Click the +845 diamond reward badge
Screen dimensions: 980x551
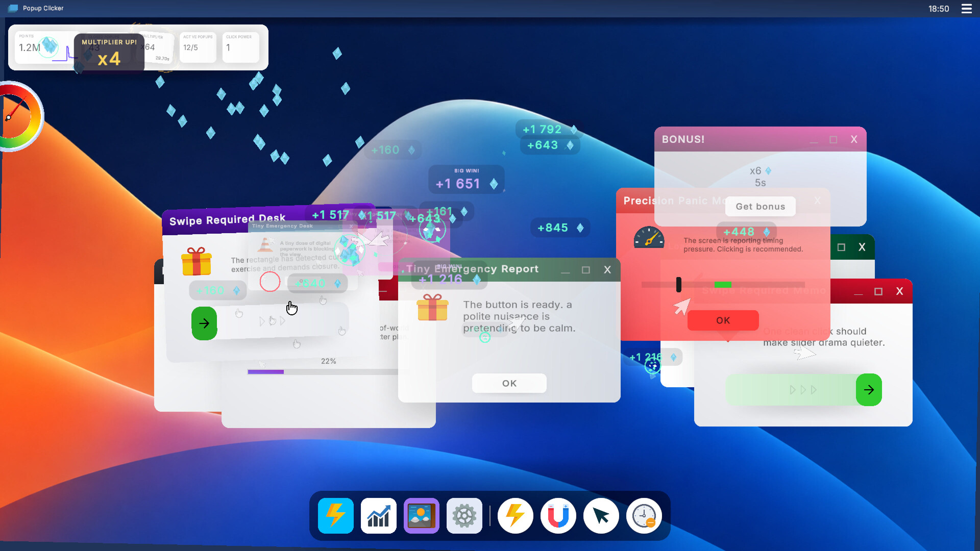click(560, 228)
